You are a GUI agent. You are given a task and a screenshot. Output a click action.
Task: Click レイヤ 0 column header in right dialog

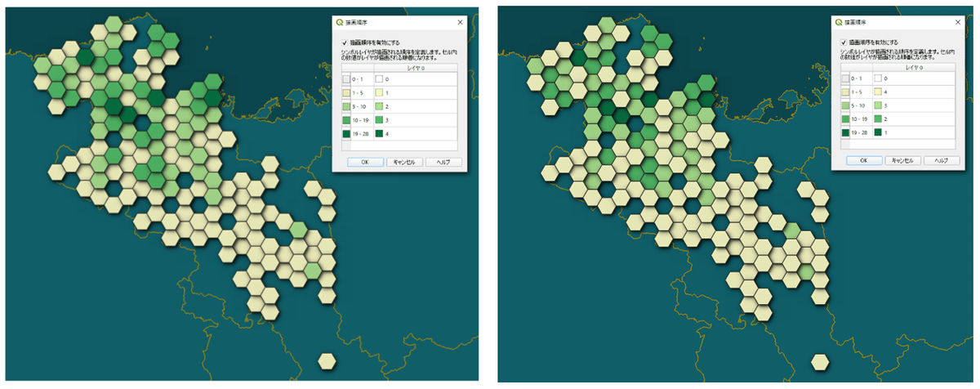coord(914,68)
